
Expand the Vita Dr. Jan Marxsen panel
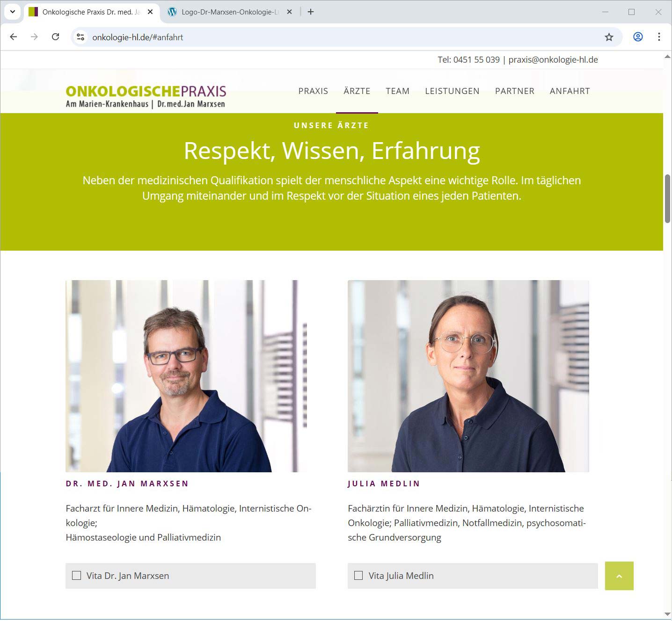[x=190, y=576]
